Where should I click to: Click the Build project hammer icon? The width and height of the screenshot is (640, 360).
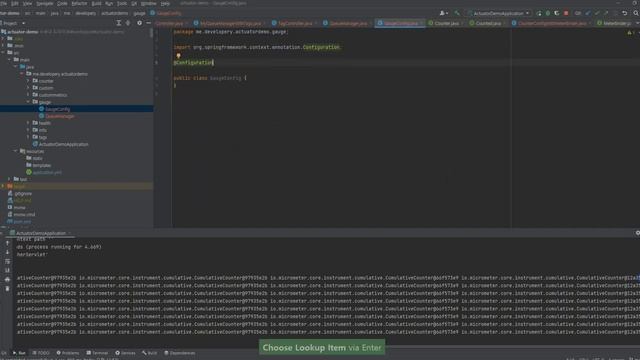[x=457, y=13]
